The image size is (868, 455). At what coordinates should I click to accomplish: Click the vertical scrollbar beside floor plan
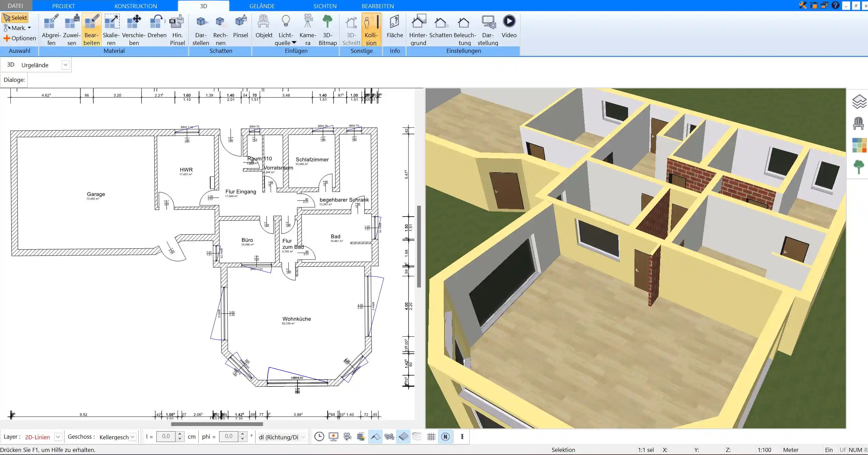[x=419, y=246]
